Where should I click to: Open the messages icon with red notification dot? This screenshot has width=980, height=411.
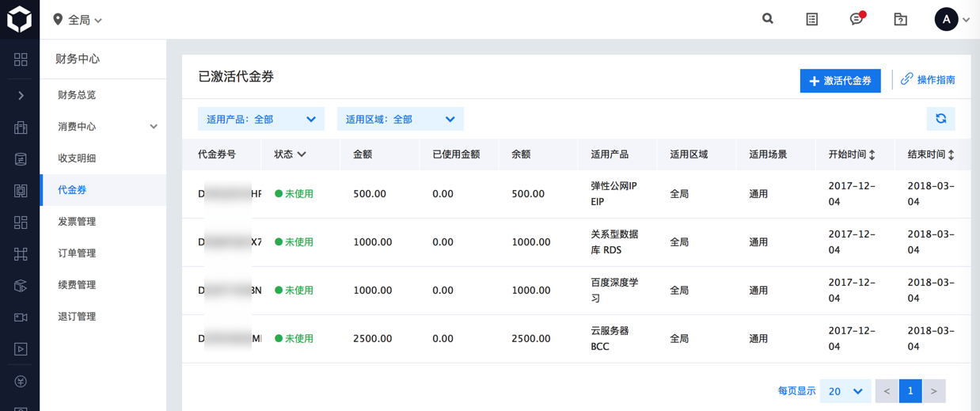click(x=857, y=19)
